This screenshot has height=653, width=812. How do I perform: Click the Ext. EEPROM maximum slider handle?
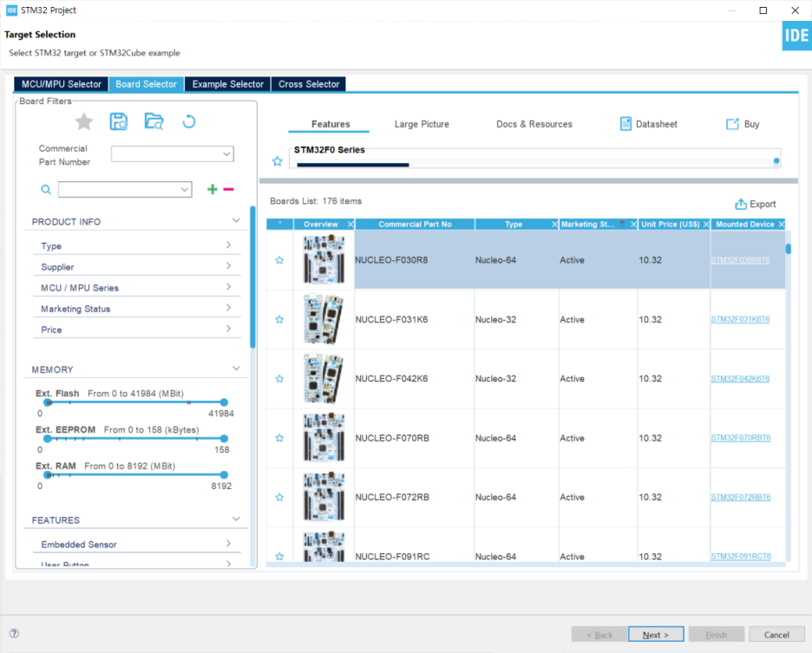click(x=224, y=439)
